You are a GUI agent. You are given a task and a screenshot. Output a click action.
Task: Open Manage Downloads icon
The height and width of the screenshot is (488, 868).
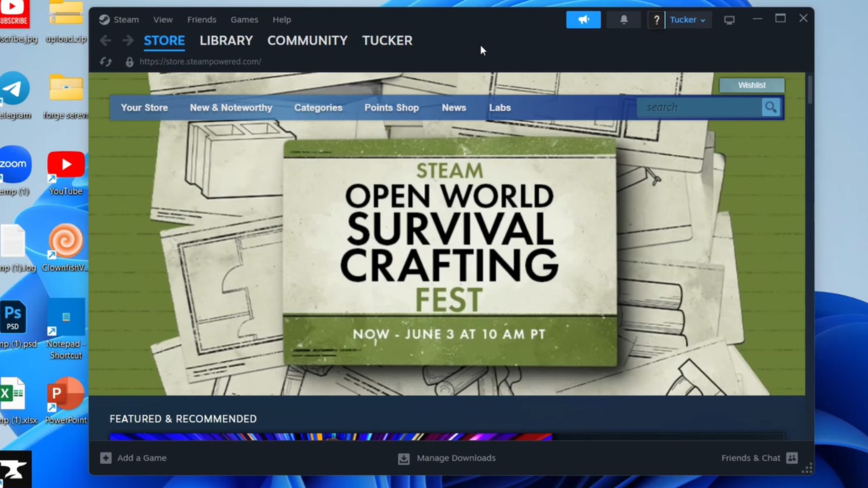[x=404, y=459]
